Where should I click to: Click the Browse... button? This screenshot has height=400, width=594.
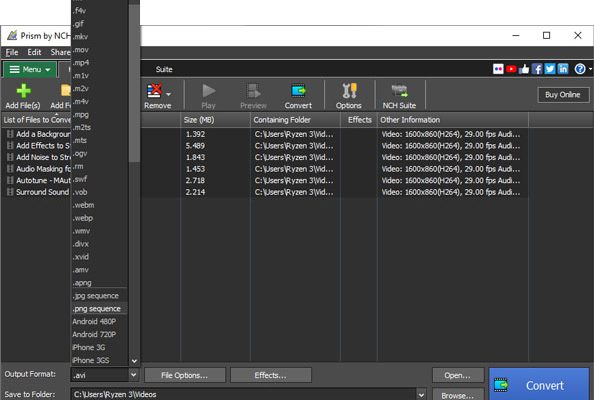[458, 394]
